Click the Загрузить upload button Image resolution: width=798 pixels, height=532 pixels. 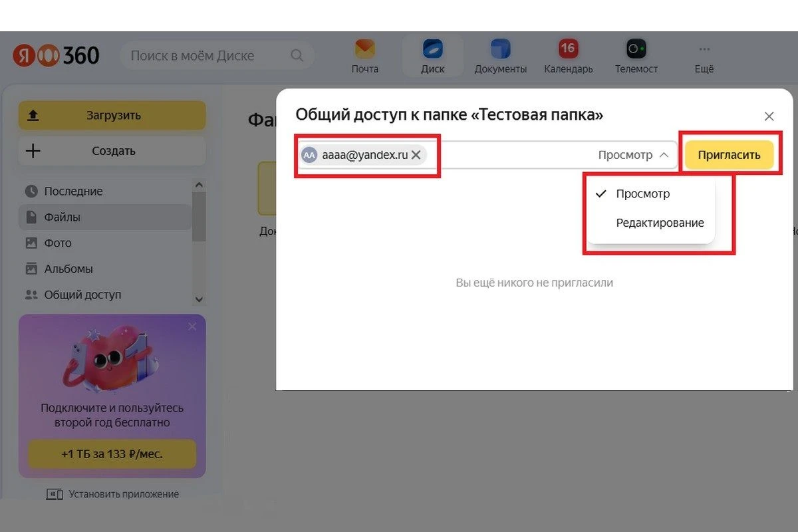point(112,115)
